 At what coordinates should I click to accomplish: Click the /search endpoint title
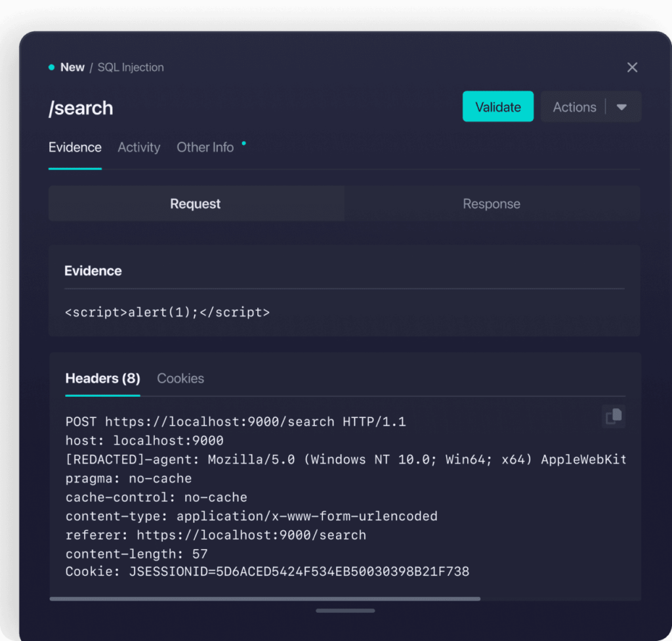(x=81, y=108)
